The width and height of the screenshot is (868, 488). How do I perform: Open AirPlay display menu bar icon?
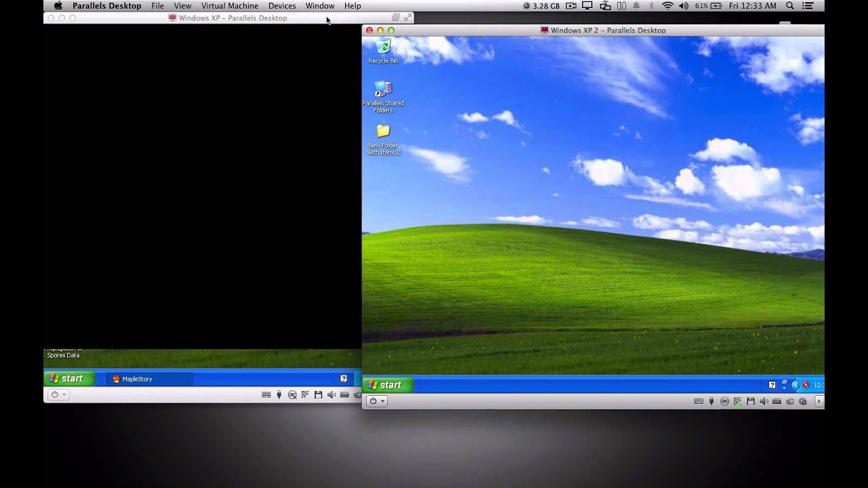588,5
